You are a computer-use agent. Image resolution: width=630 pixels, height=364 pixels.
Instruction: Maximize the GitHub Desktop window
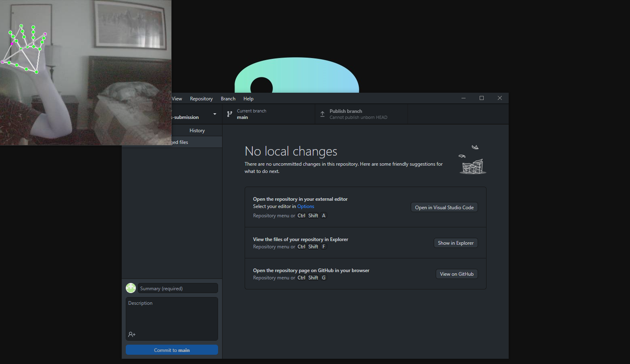481,98
